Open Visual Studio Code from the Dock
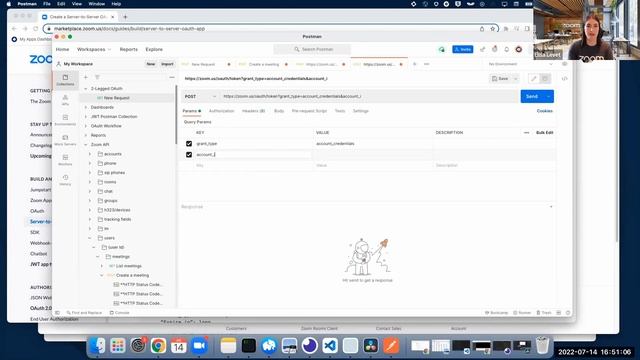The width and height of the screenshot is (640, 360). (330, 346)
